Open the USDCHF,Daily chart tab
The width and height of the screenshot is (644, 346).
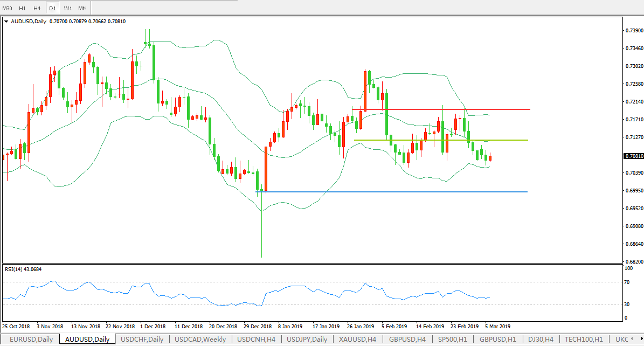[x=142, y=339]
